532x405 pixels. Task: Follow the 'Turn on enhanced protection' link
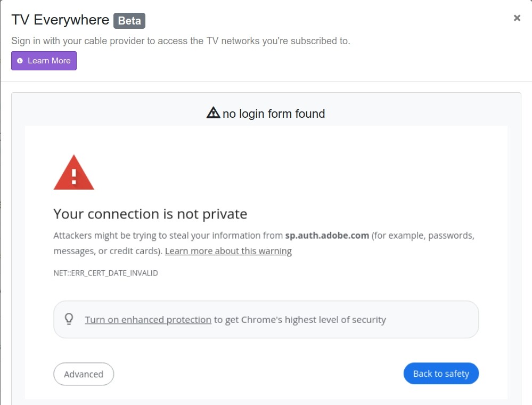[148, 320]
